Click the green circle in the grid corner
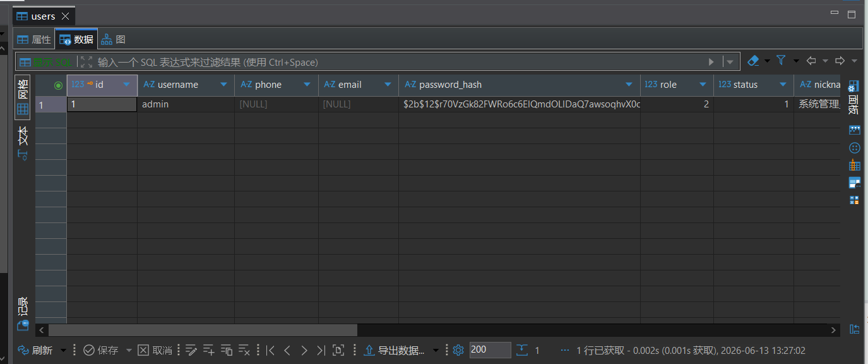The width and height of the screenshot is (868, 364). tap(58, 85)
